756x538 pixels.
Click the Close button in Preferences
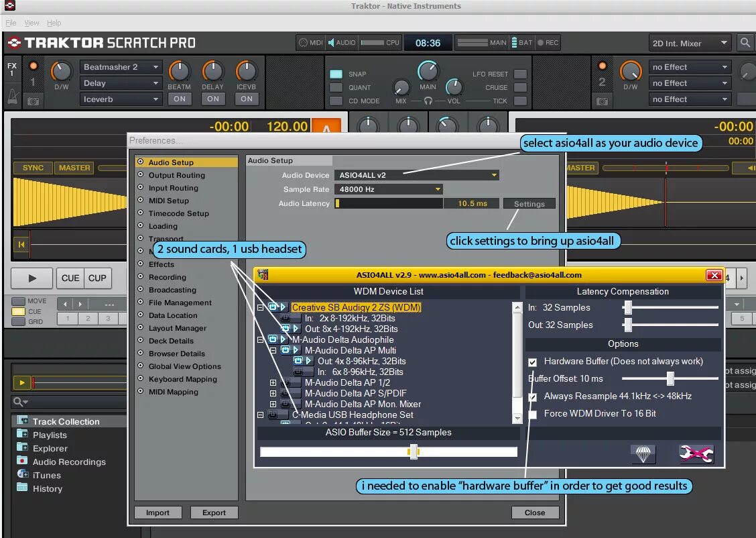coord(535,513)
